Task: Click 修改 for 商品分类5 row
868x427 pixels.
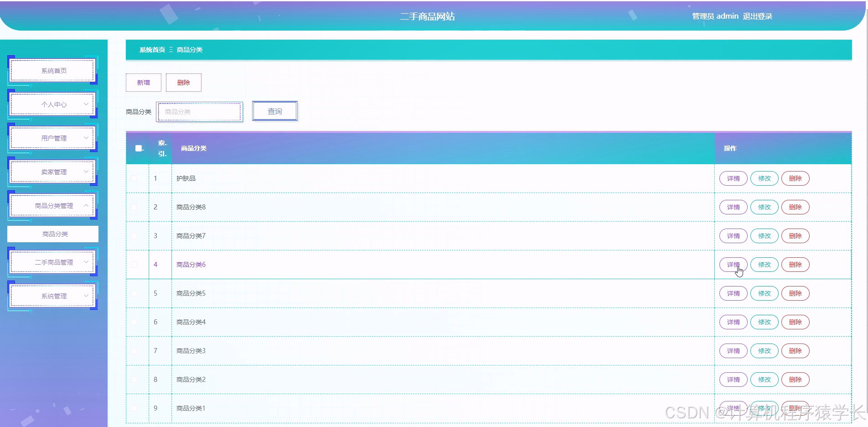Action: [765, 293]
